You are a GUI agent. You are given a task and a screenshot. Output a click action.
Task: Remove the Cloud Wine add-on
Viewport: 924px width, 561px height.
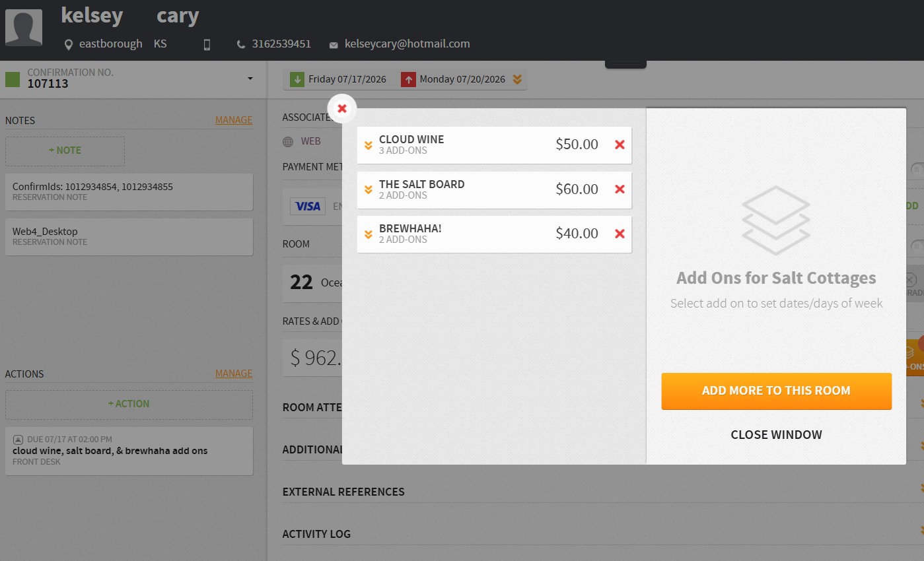[620, 145]
